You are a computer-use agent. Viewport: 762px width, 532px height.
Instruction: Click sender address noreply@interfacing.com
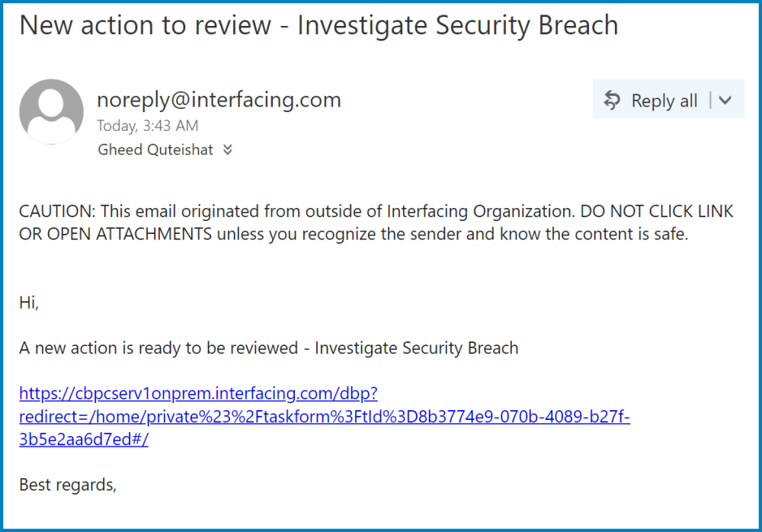point(219,100)
